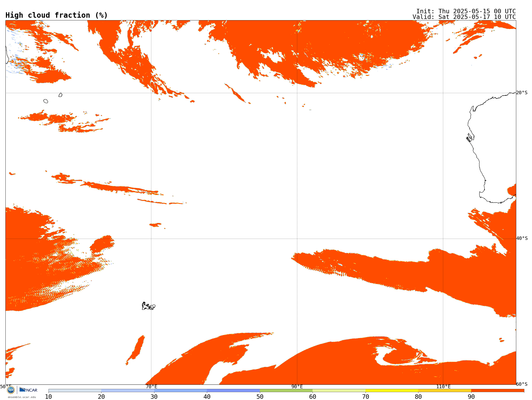The width and height of the screenshot is (532, 400).
Task: Click the 90°E longitude label
Action: [x=297, y=386]
